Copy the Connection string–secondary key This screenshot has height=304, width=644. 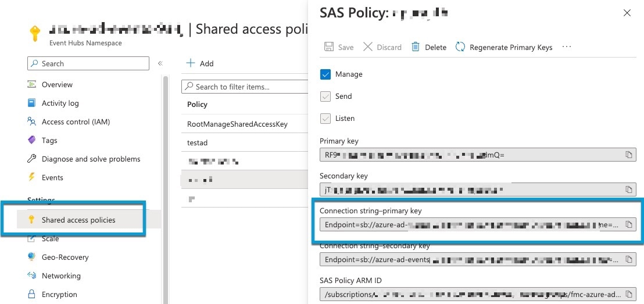pos(628,260)
